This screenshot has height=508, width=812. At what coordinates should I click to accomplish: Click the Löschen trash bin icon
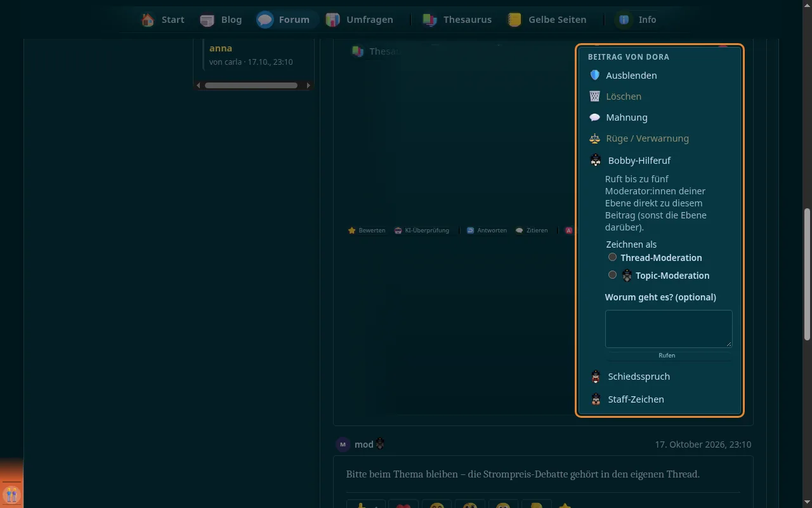pos(594,96)
